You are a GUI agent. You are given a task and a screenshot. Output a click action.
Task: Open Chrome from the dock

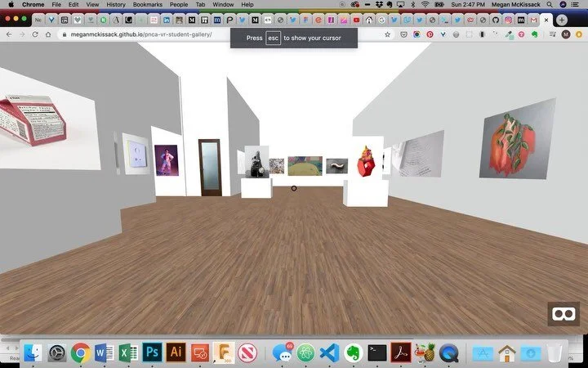pyautogui.click(x=81, y=353)
